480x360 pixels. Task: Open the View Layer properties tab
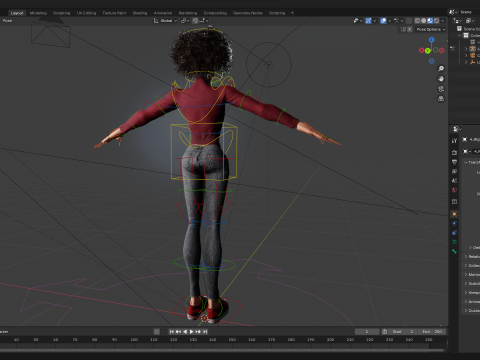[454, 171]
